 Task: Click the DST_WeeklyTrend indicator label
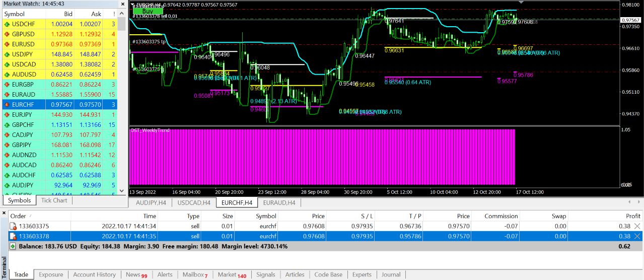150,130
